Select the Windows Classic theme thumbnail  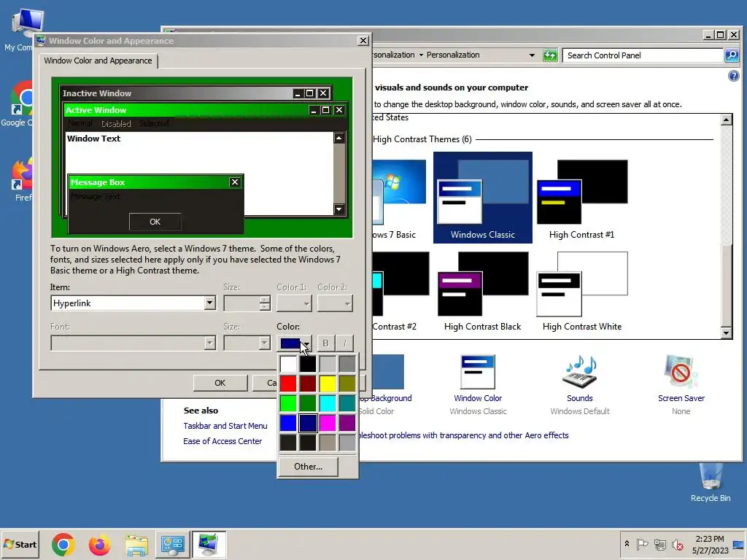[x=483, y=198]
